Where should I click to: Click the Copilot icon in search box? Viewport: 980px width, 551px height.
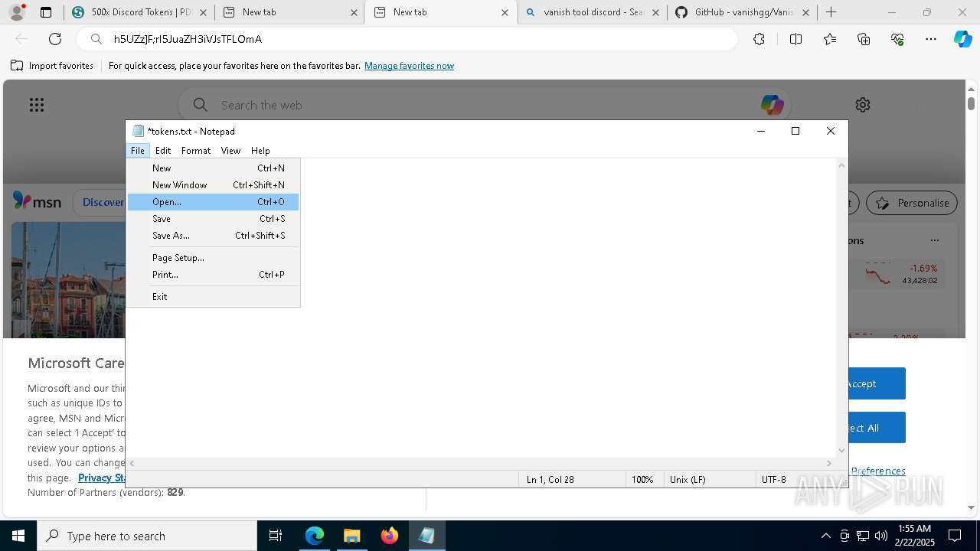click(x=772, y=105)
